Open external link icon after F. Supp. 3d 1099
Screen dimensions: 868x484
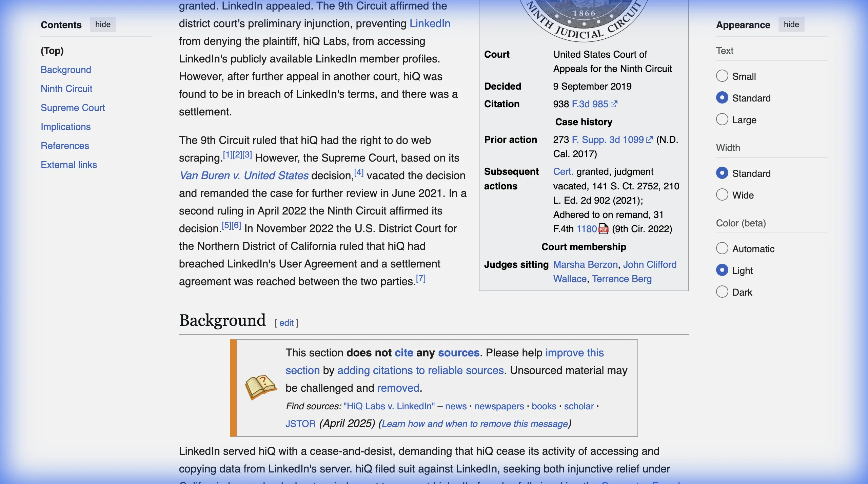click(x=649, y=139)
